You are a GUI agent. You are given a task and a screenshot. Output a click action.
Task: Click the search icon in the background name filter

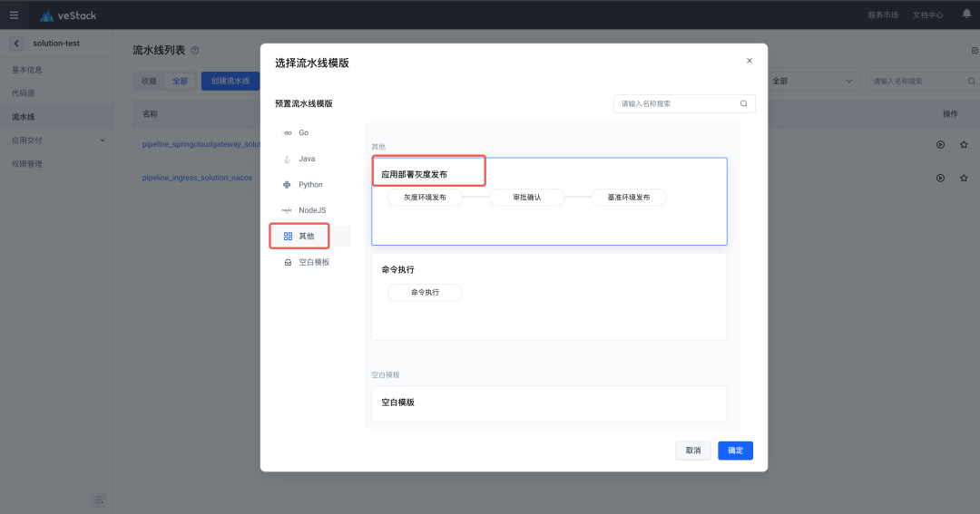click(x=971, y=82)
